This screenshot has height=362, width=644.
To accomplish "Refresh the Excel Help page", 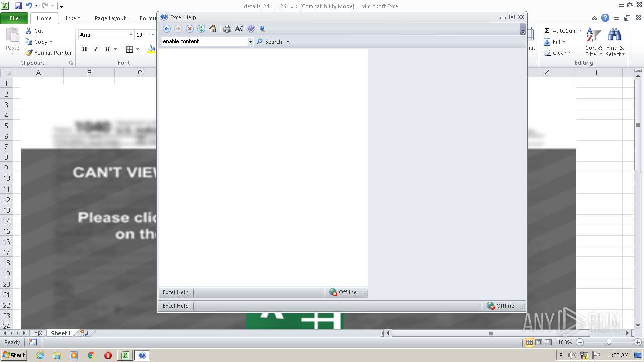I will coord(201,29).
